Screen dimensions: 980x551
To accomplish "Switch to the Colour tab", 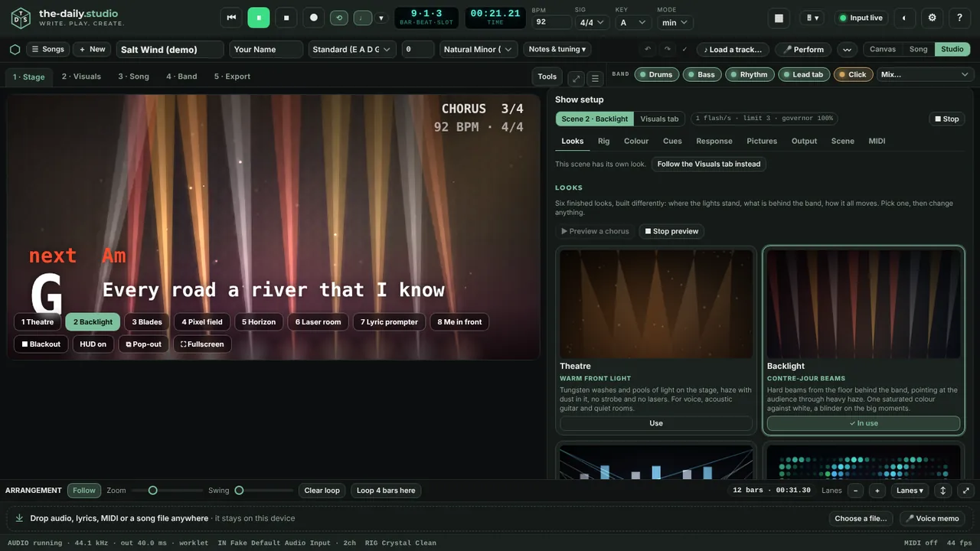I will [636, 141].
